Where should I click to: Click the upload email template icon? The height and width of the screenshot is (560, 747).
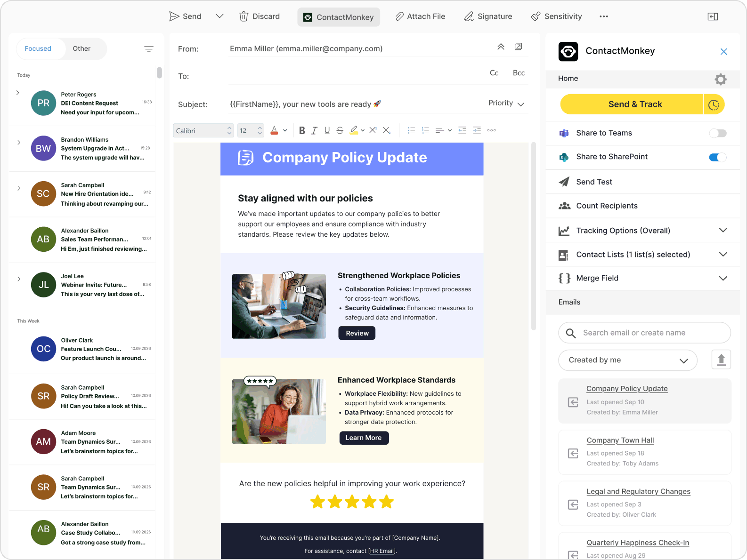coord(721,360)
